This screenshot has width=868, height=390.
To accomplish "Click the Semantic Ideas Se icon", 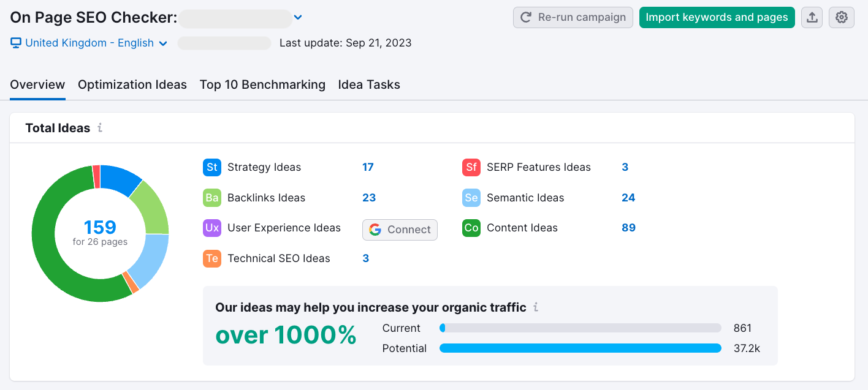I will tap(470, 198).
